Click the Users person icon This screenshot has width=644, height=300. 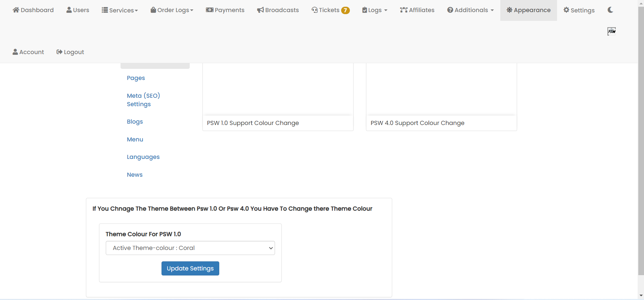69,10
